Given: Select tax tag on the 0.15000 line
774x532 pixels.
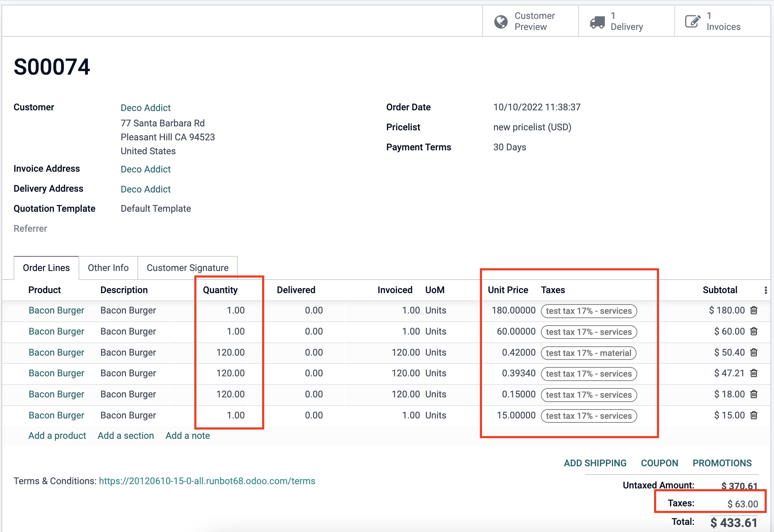Looking at the screenshot, I should click(589, 395).
